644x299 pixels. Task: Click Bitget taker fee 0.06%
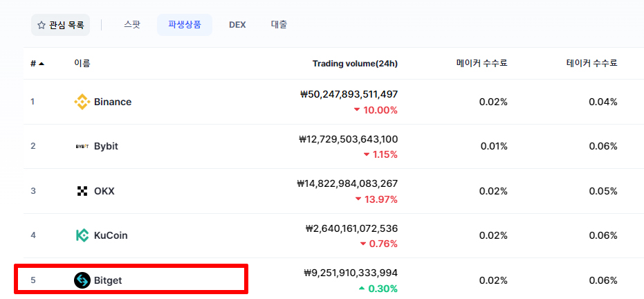[x=603, y=280]
